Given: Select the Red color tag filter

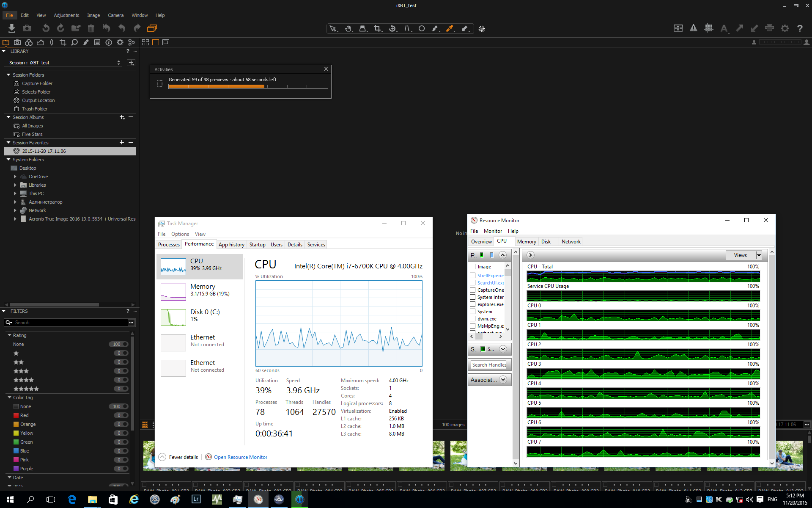Looking at the screenshot, I should point(24,415).
